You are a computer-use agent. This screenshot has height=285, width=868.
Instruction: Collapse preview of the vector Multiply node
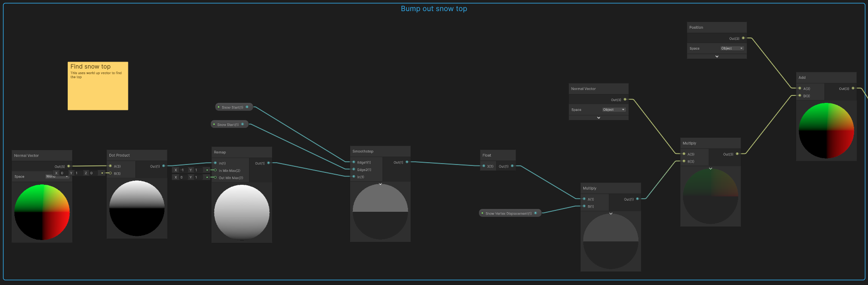711,169
